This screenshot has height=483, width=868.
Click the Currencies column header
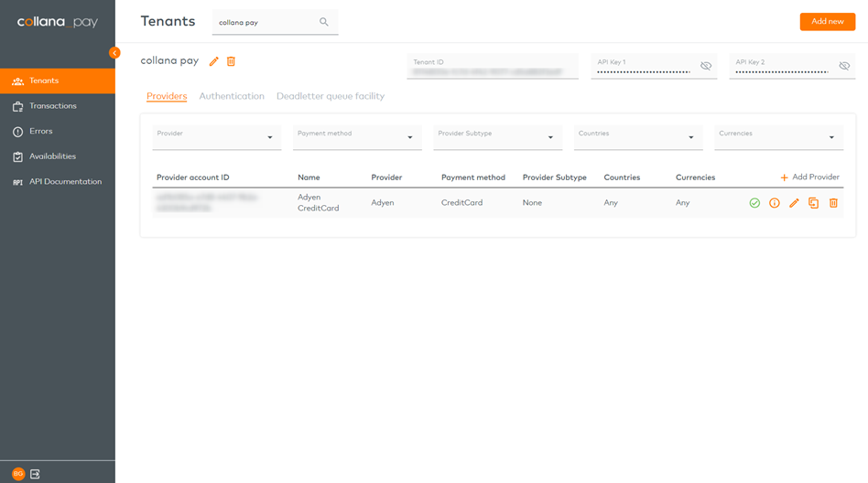pyautogui.click(x=695, y=177)
